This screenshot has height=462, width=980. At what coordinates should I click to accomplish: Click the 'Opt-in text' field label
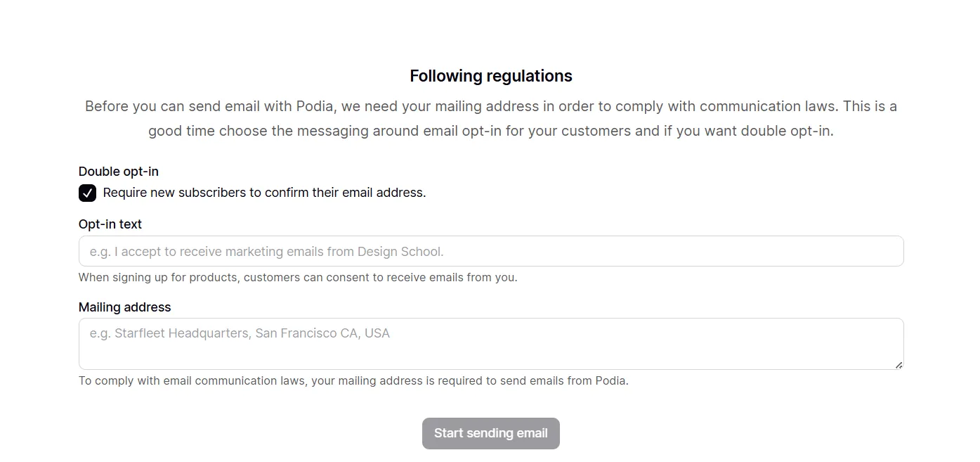pyautogui.click(x=110, y=224)
